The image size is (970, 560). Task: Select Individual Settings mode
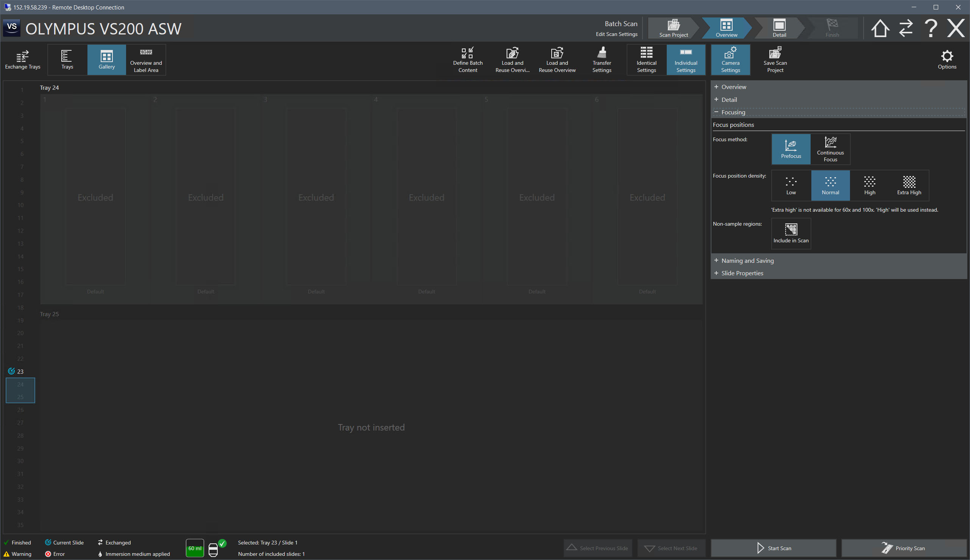[686, 59]
